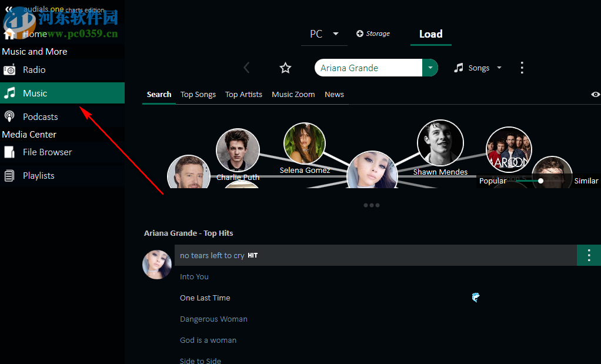Screen dimensions: 601x364
Task: Click the back arrow navigation
Action: tap(246, 68)
